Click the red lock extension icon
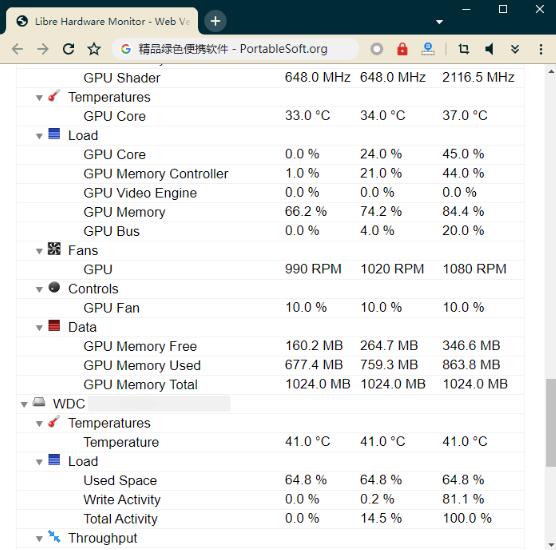556x550 pixels. point(402,49)
